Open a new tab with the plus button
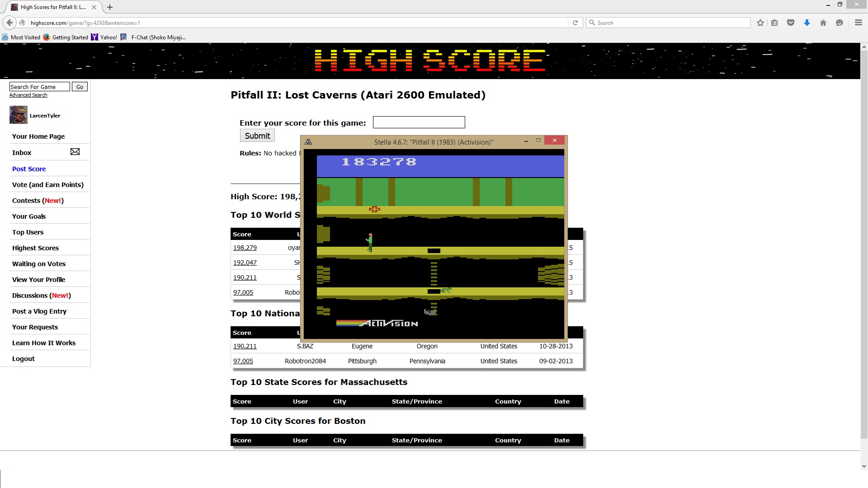This screenshot has height=488, width=868. (x=110, y=7)
